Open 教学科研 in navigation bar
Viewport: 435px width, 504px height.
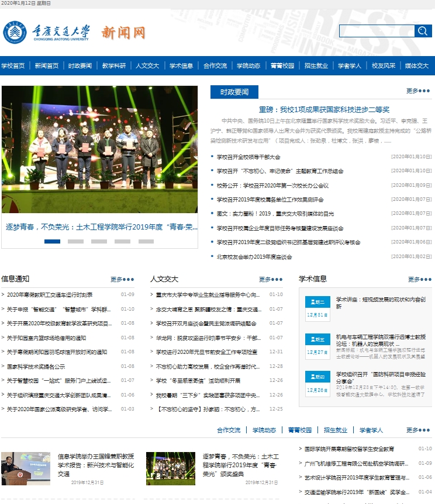click(x=114, y=65)
